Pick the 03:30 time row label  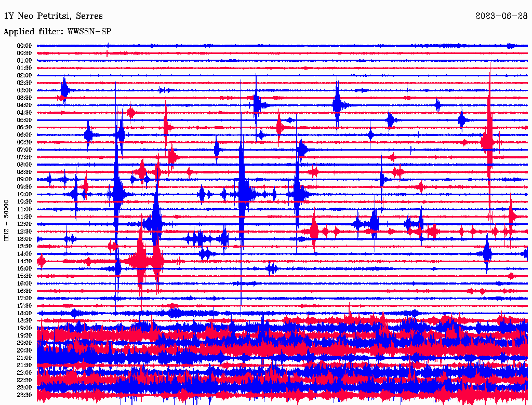pos(24,98)
